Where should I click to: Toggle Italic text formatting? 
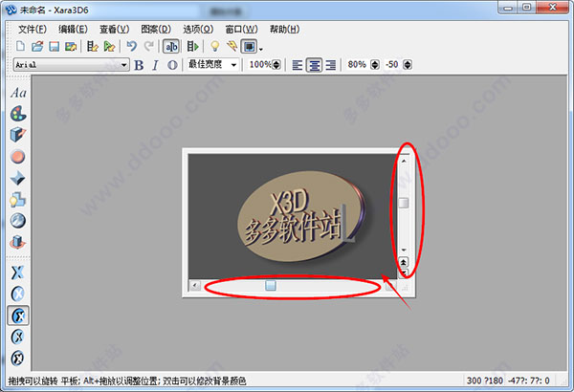tap(155, 65)
